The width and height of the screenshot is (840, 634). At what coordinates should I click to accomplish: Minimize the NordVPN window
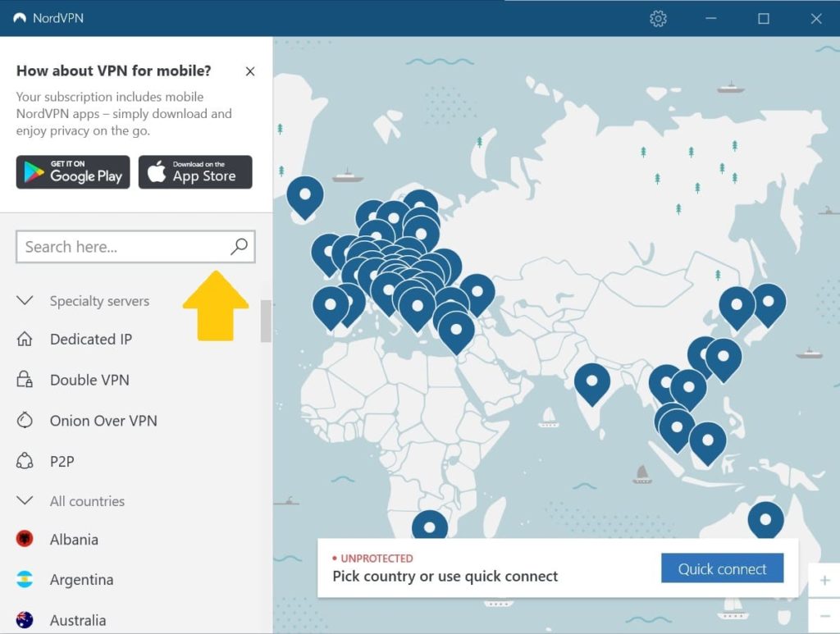(x=711, y=18)
